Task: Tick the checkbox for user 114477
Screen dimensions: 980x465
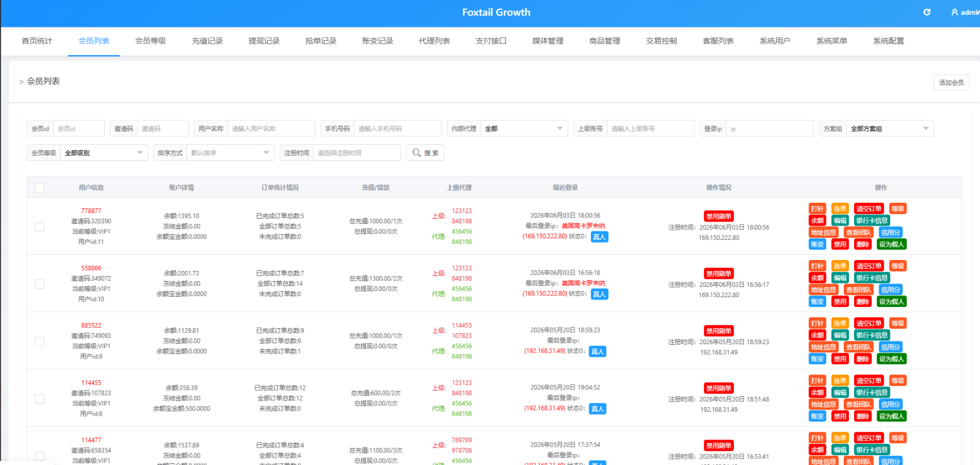Action: 39,456
